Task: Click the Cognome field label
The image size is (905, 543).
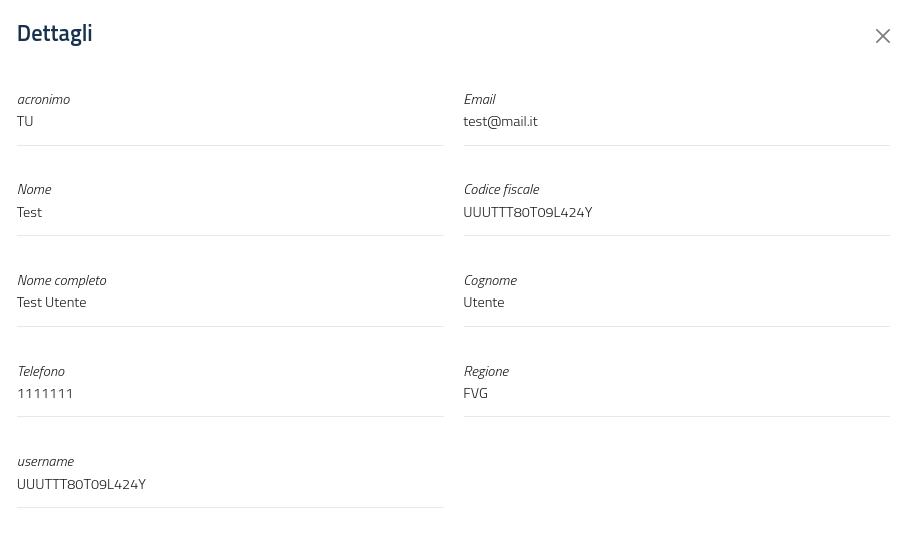Action: [490, 280]
